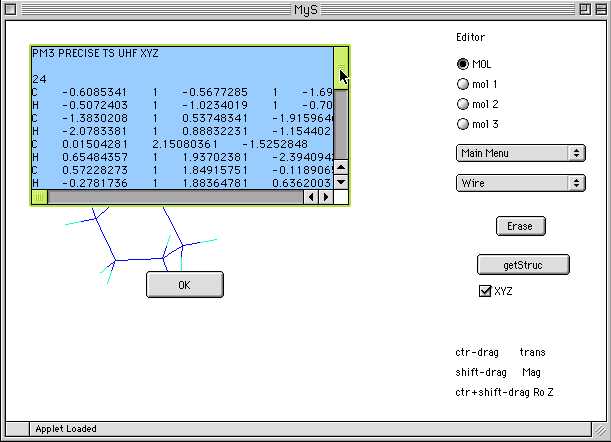Click the value -2.0783381 in the text area
This screenshot has height=442, width=611.
tap(95, 131)
